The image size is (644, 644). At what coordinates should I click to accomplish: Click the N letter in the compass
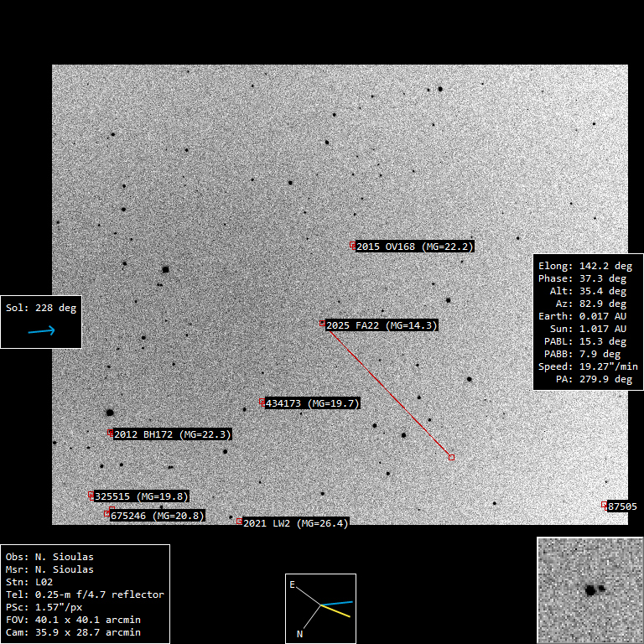pos(300,635)
